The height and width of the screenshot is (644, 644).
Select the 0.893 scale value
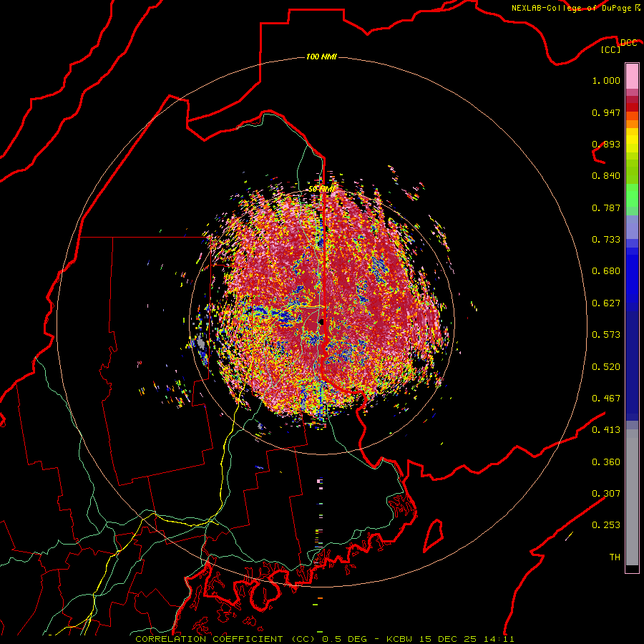(606, 144)
